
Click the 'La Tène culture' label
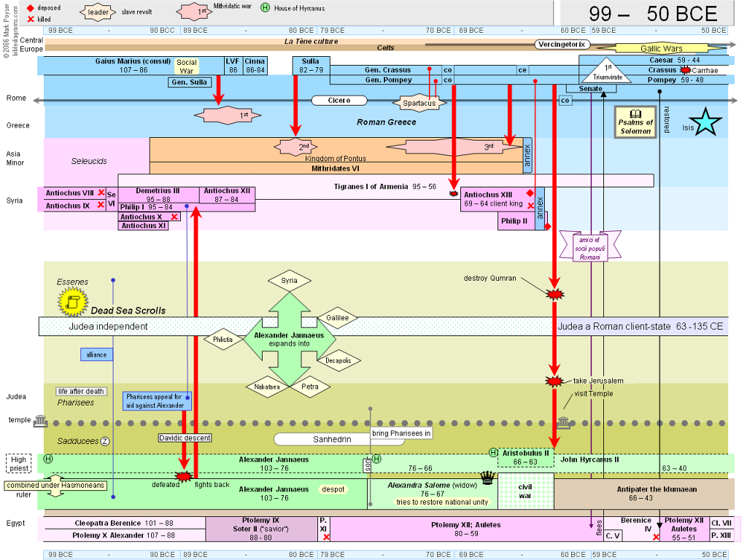311,42
